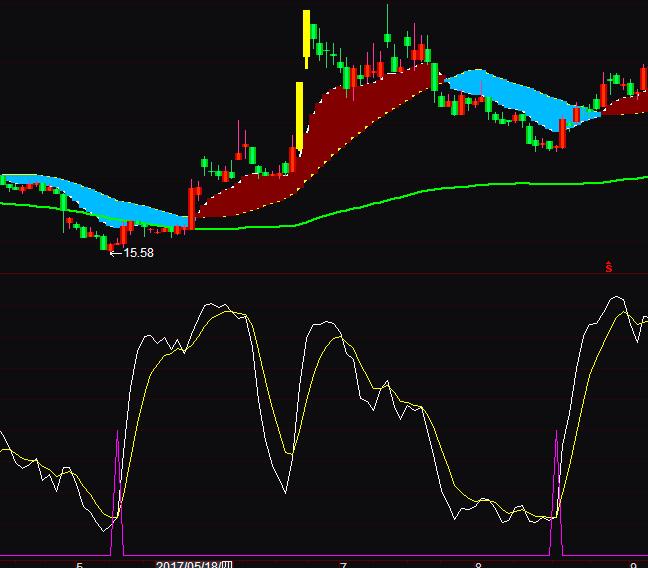The image size is (648, 568).
Task: Select the upper yellow signal bar
Action: (307, 35)
